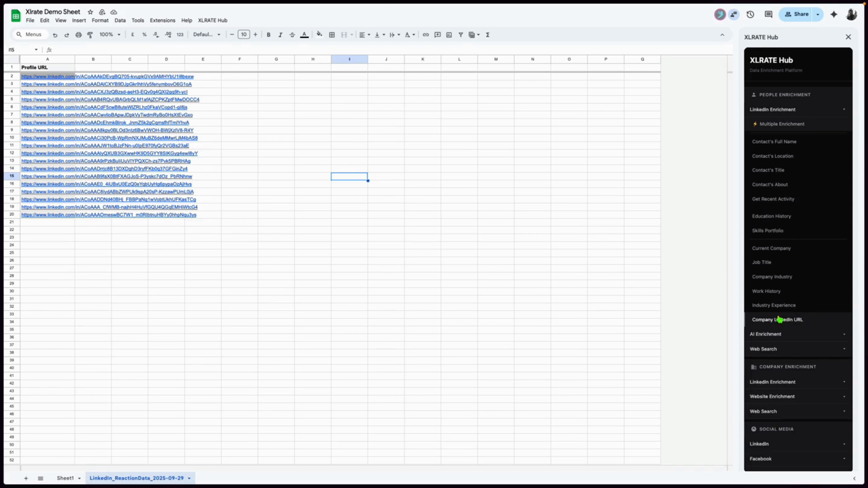
Task: Insert a comment from the toolbar
Action: (437, 34)
